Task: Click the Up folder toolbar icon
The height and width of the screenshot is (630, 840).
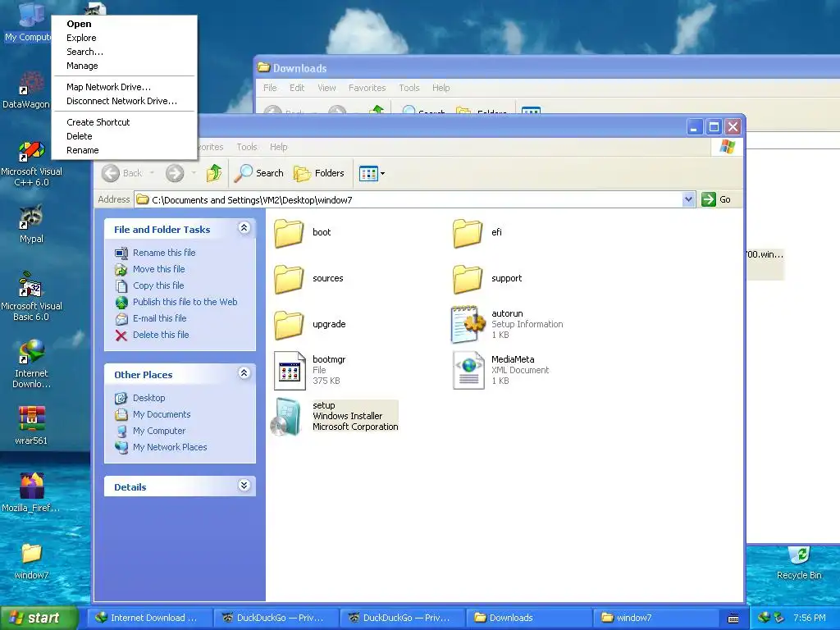Action: [x=214, y=173]
